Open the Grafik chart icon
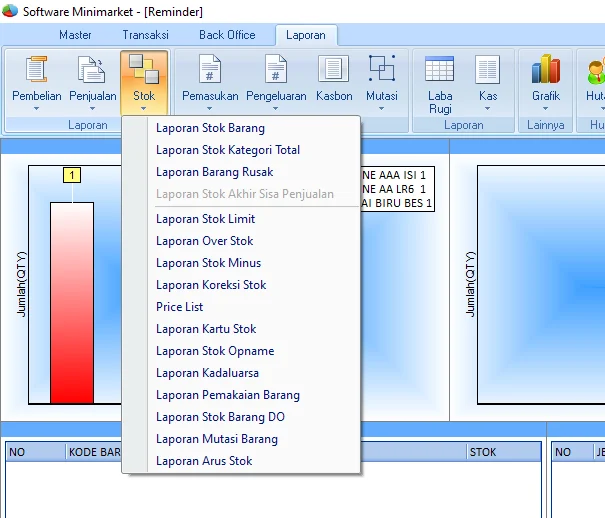Viewport: 605px width, 518px height. pos(546,69)
